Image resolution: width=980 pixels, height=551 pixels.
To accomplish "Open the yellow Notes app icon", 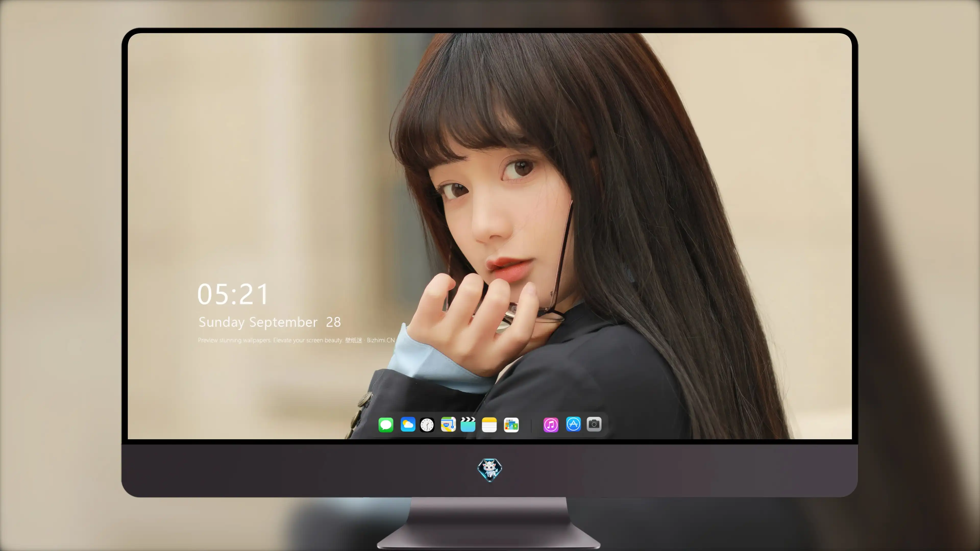I will [x=489, y=425].
